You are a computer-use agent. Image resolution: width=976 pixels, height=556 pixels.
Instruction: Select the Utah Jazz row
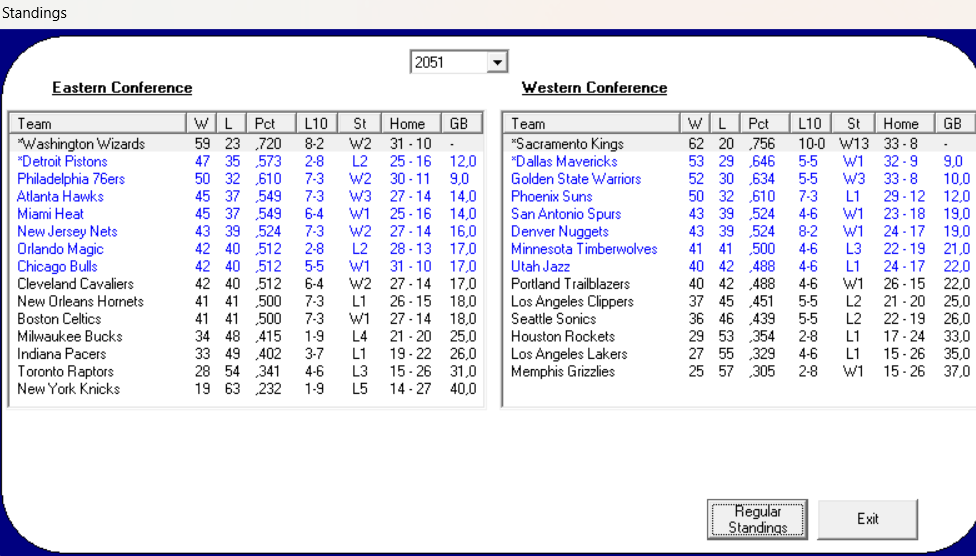click(x=740, y=266)
